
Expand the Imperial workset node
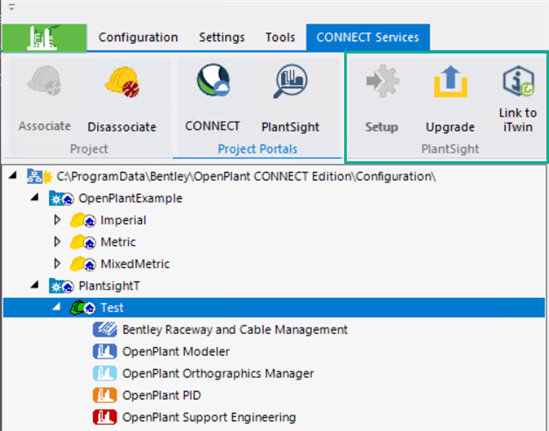(57, 220)
